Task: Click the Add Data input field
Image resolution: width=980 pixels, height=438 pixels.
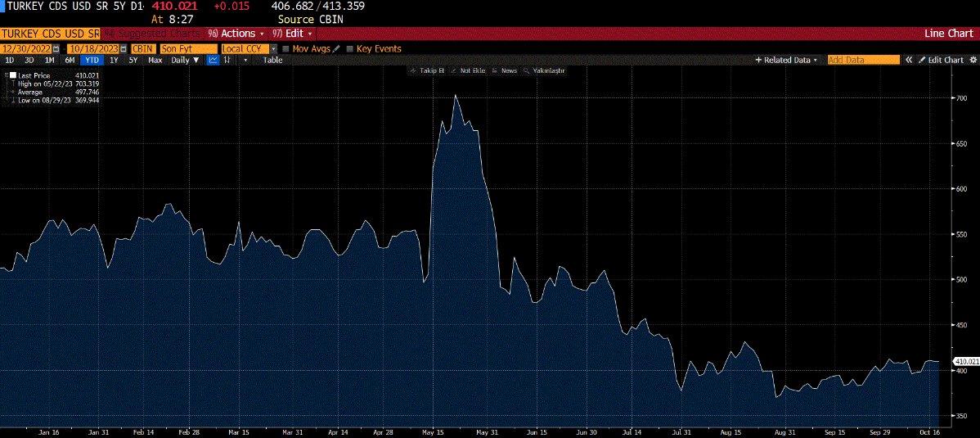Action: [x=863, y=60]
